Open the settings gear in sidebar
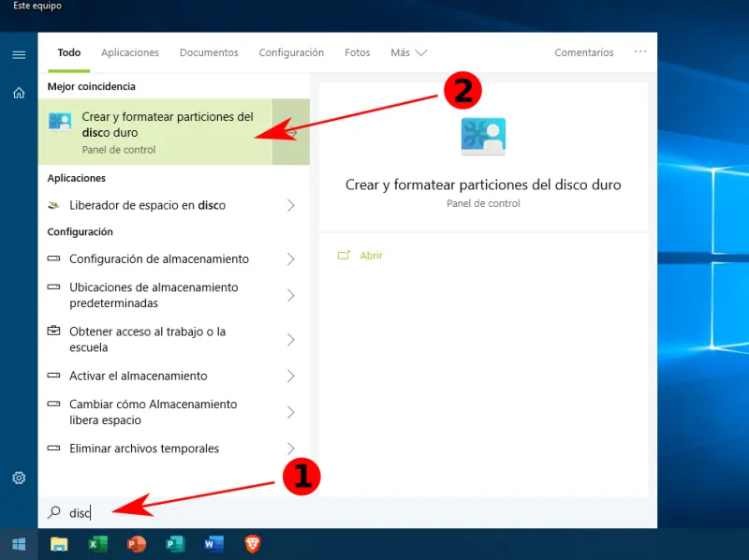Image resolution: width=749 pixels, height=560 pixels. click(x=19, y=478)
